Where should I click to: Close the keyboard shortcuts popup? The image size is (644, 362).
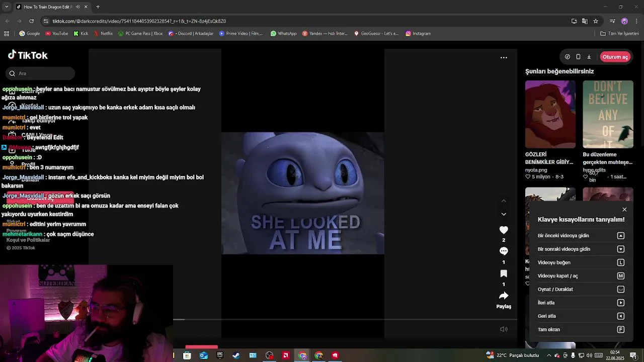point(624,210)
